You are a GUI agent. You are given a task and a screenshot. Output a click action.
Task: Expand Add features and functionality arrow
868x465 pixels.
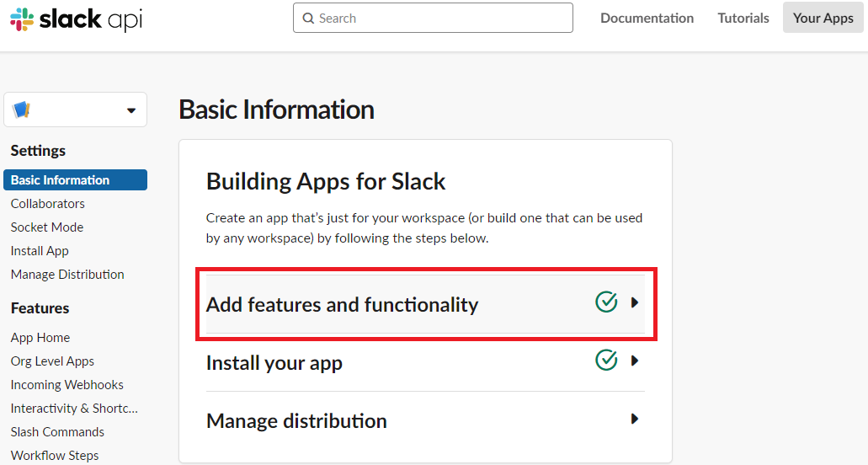click(635, 302)
